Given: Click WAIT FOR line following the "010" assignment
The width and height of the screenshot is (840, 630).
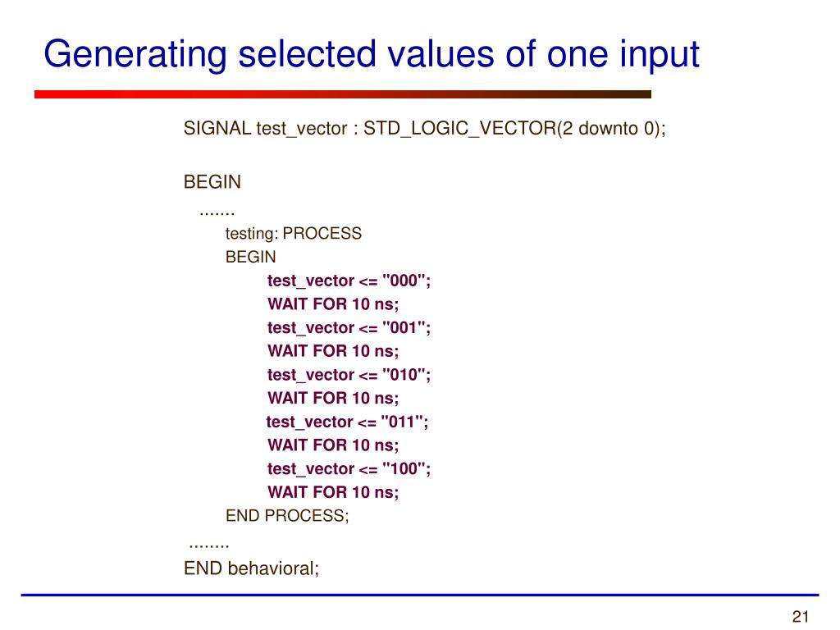Looking at the screenshot, I should click(333, 399).
